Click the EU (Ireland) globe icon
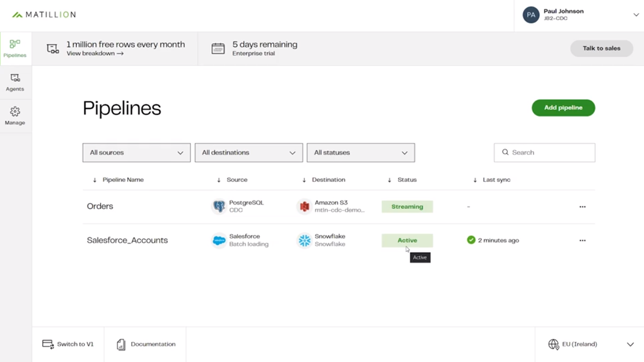This screenshot has height=362, width=644. (553, 344)
